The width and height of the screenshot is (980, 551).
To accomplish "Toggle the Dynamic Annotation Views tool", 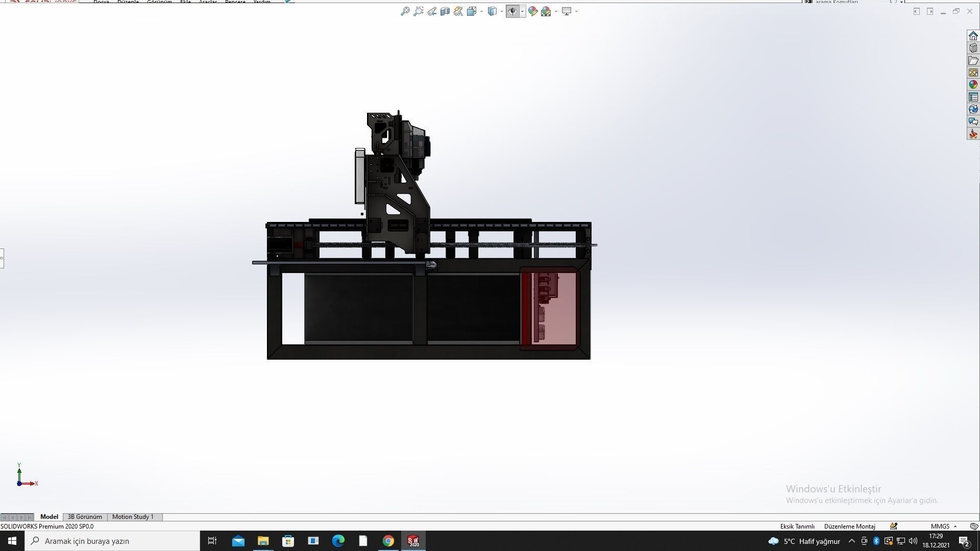I will pos(458,11).
